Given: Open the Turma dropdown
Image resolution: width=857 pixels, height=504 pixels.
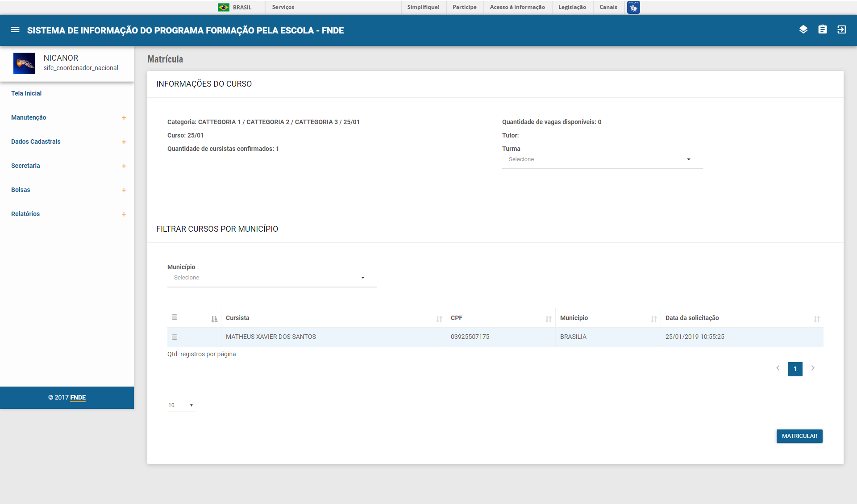Looking at the screenshot, I should pos(602,159).
